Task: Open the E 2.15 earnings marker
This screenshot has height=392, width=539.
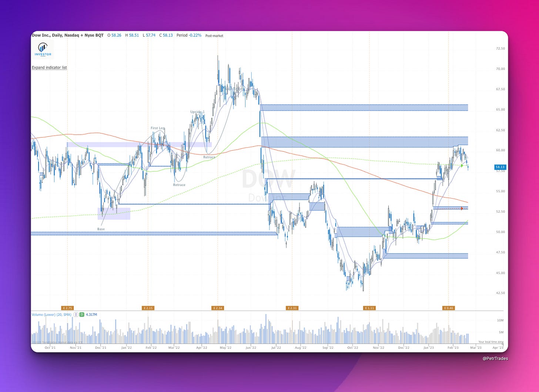Action: pos(148,308)
